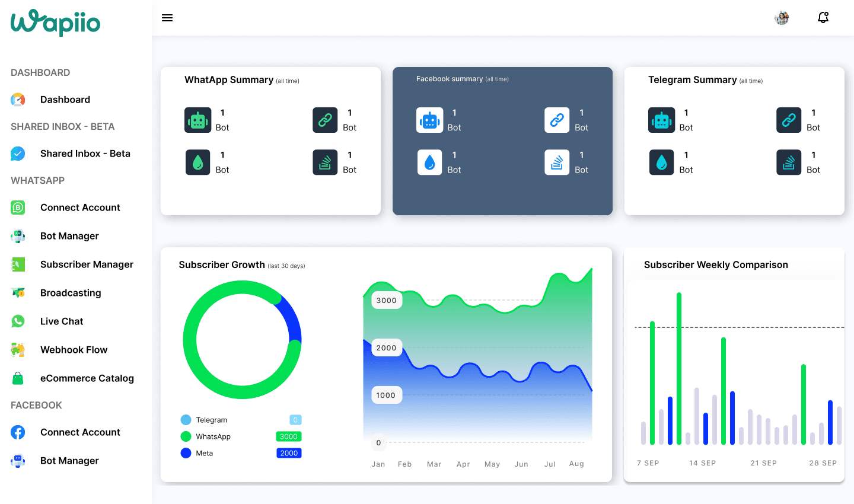Click the robot icon in Facebook summary

[x=429, y=120]
